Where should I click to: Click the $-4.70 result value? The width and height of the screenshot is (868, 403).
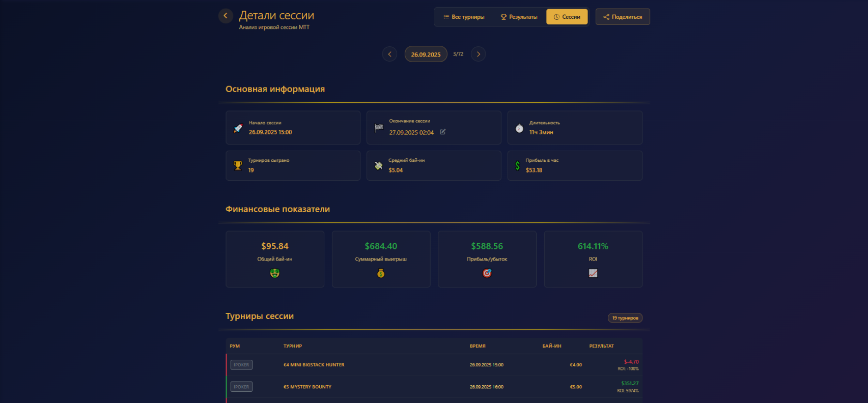631,362
